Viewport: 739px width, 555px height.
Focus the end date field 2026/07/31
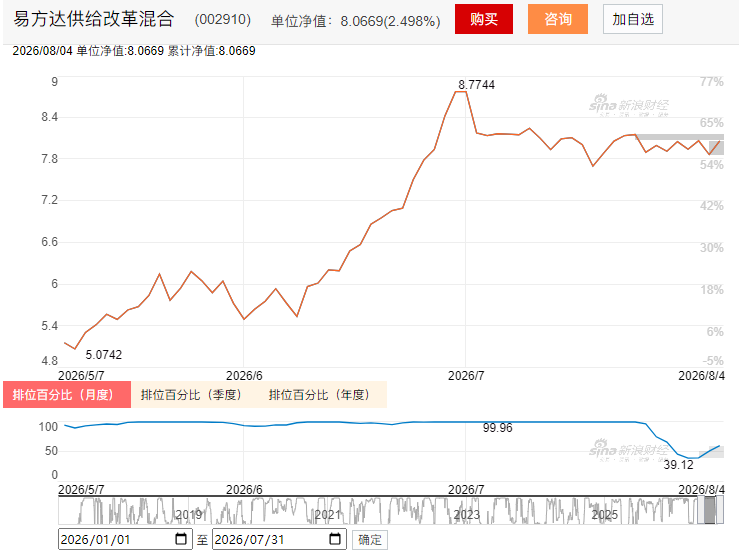click(x=279, y=539)
